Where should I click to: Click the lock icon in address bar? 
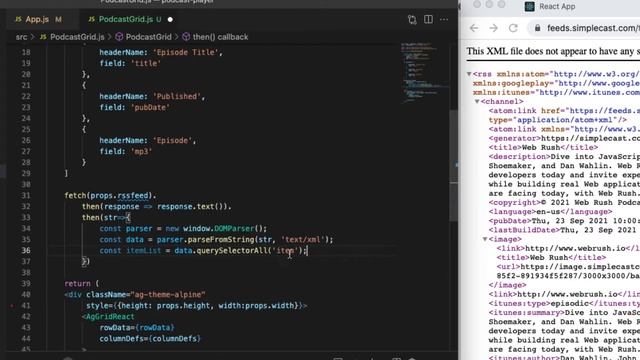(x=538, y=28)
